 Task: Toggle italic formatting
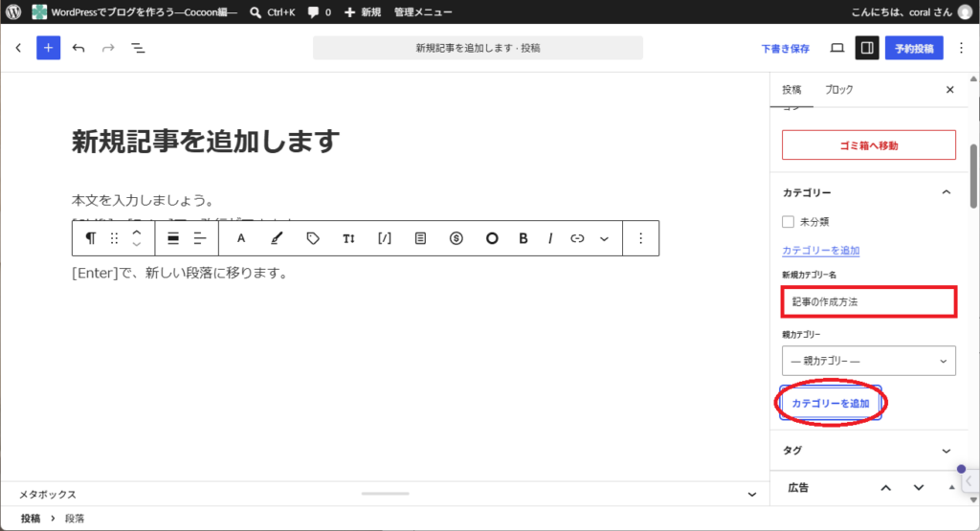coord(550,238)
